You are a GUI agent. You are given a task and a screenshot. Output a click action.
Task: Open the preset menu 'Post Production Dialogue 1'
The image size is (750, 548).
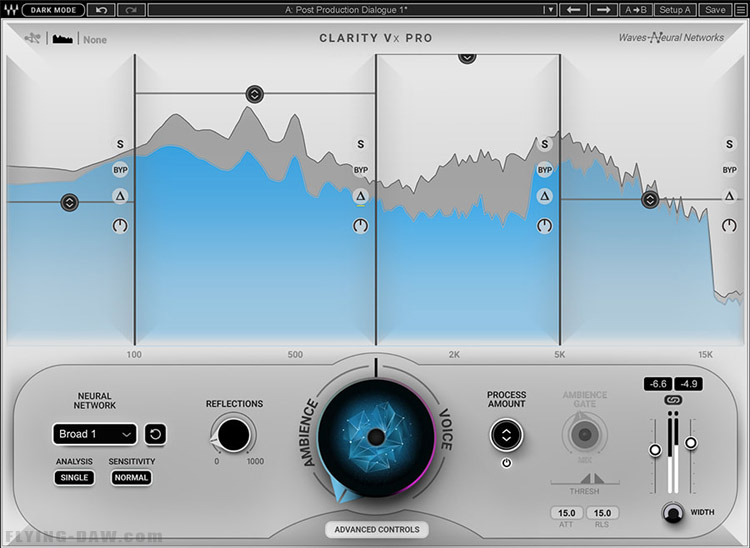tap(346, 10)
